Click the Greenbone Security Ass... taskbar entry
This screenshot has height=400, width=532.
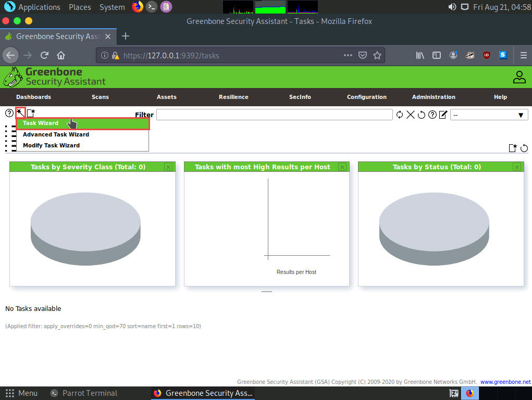click(203, 393)
